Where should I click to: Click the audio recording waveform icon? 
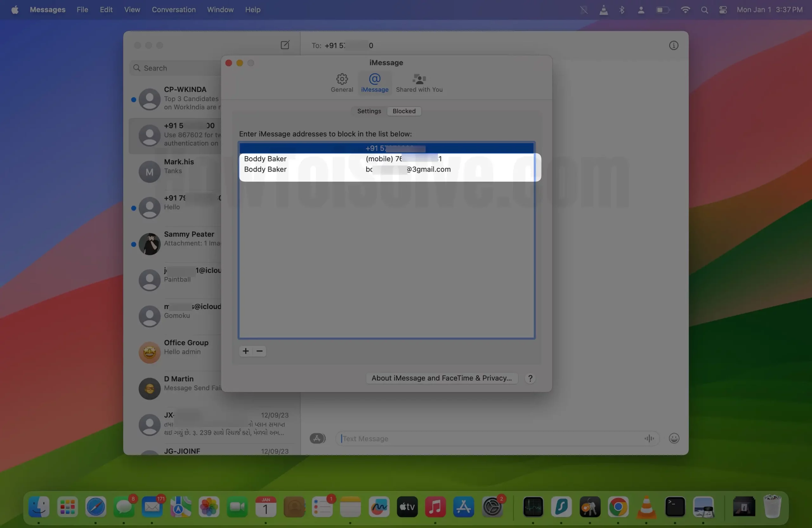649,438
